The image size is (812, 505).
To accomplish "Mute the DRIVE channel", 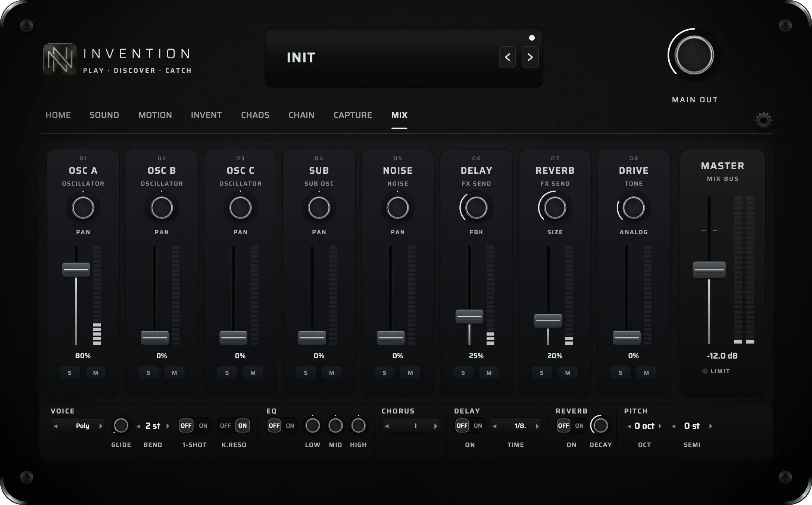I will (646, 373).
